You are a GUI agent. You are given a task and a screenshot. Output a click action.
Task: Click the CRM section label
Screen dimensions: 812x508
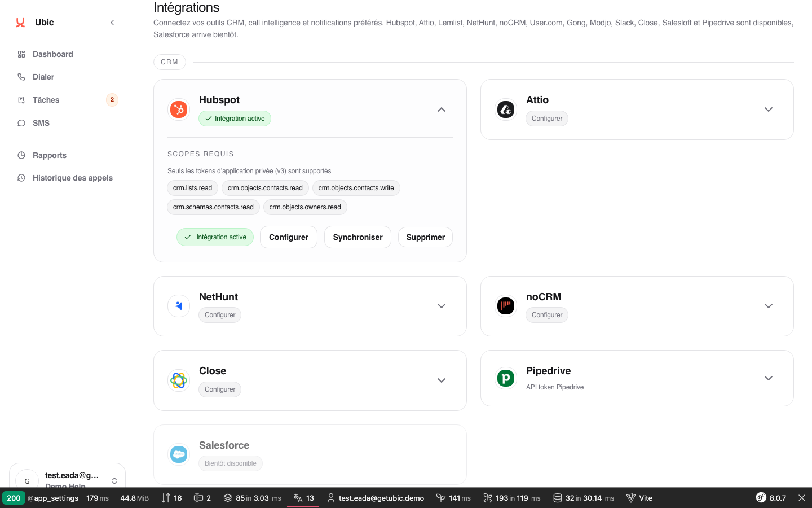(x=169, y=62)
